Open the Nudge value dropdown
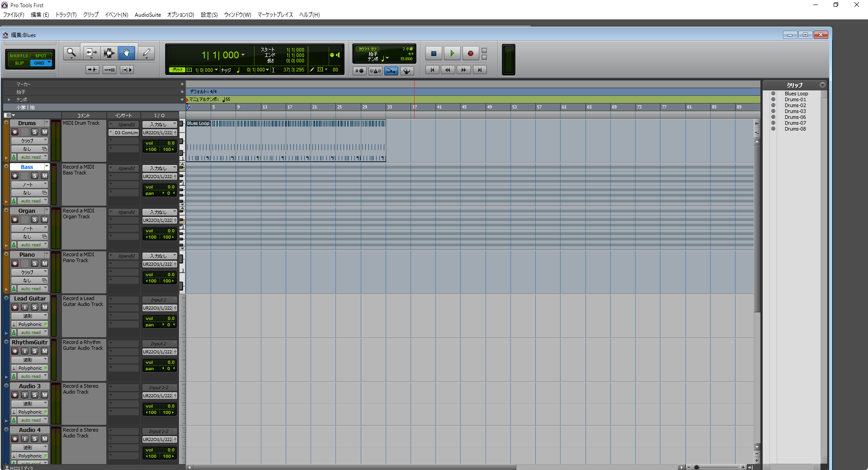This screenshot has width=868, height=470. (x=268, y=70)
